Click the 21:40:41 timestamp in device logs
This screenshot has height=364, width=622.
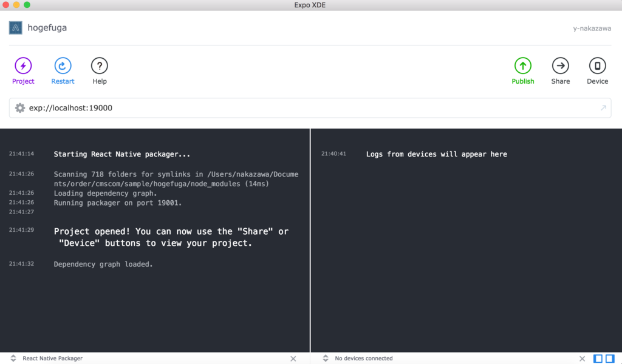333,153
